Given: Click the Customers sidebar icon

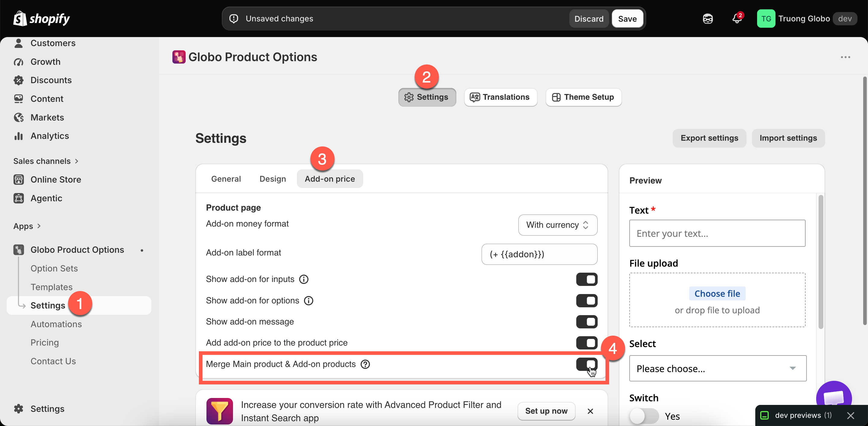Looking at the screenshot, I should [18, 43].
